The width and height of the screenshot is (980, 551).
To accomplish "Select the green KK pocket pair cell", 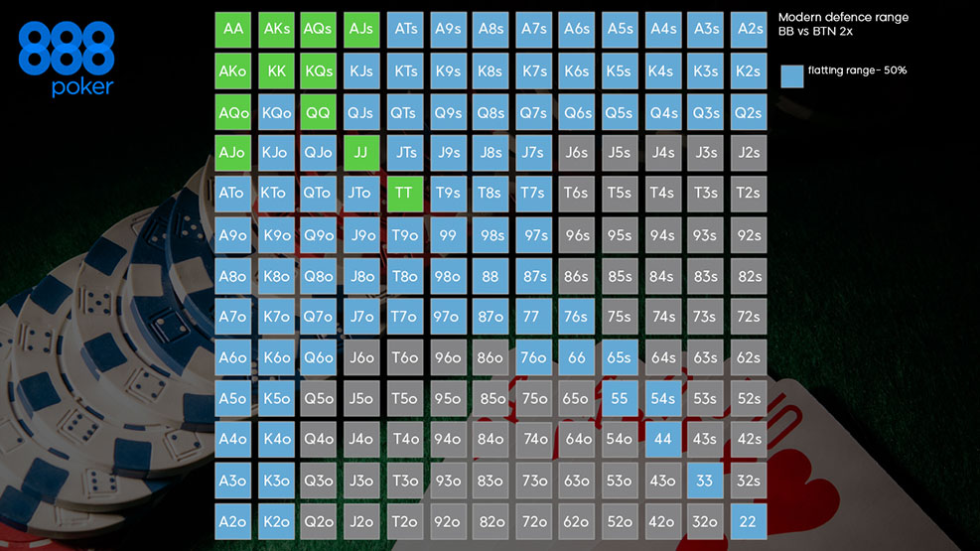I will click(276, 71).
